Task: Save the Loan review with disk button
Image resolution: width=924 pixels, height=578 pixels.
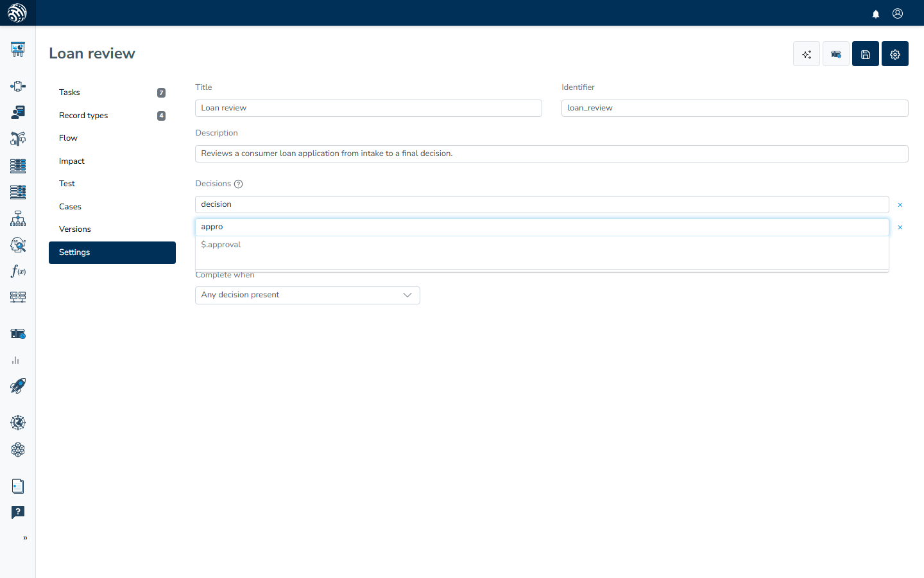Action: 866,54
